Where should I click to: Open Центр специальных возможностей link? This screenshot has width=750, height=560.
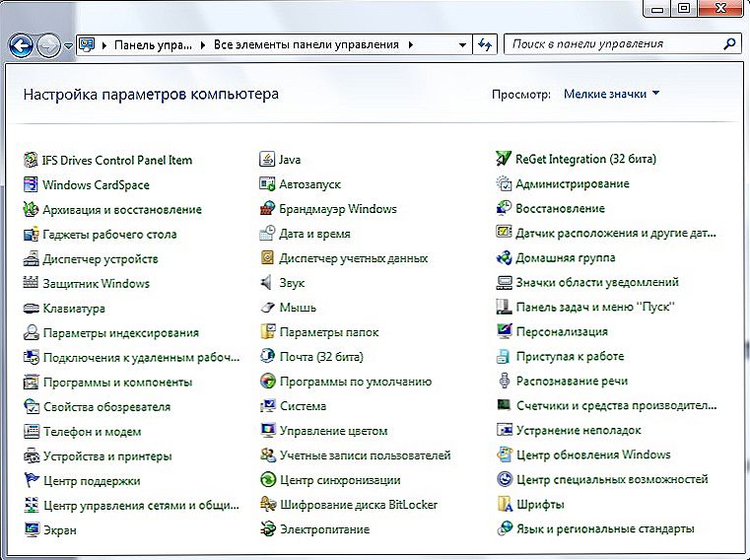pos(612,479)
